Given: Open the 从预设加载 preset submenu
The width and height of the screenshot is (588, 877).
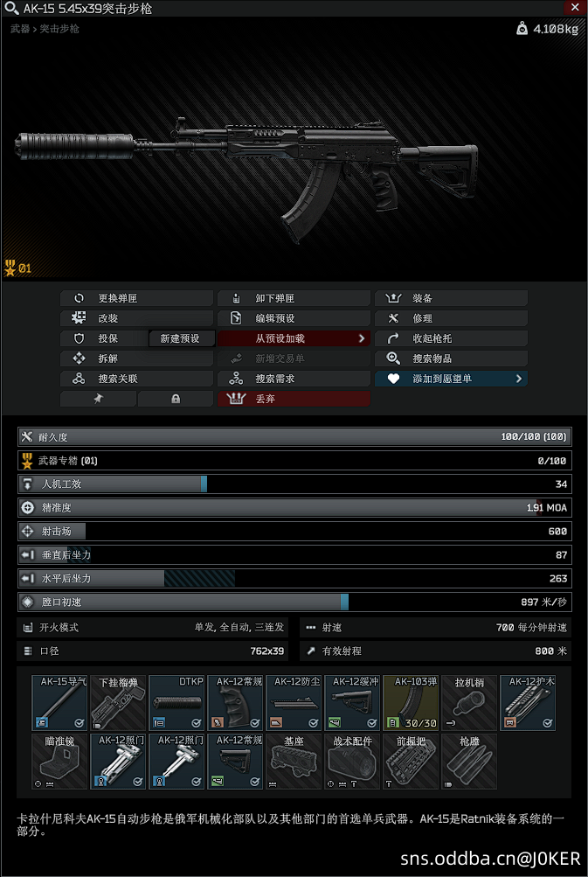Looking at the screenshot, I should click(x=294, y=338).
